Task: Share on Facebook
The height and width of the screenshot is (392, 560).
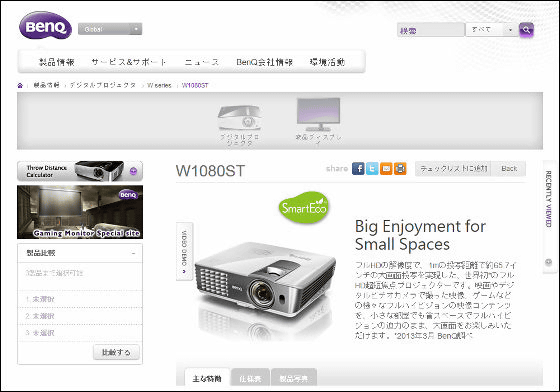Action: [x=358, y=169]
